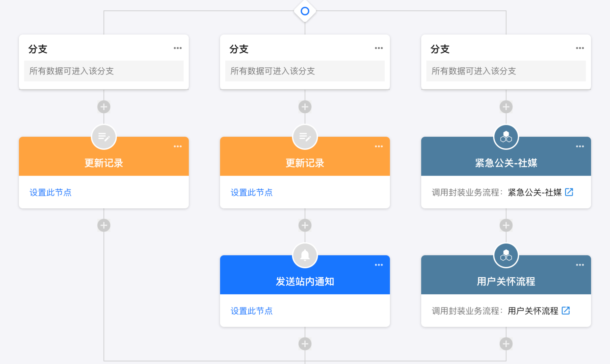This screenshot has height=364, width=610.
Task: Open external link icon beside 用户关怀流程
Action: [566, 310]
